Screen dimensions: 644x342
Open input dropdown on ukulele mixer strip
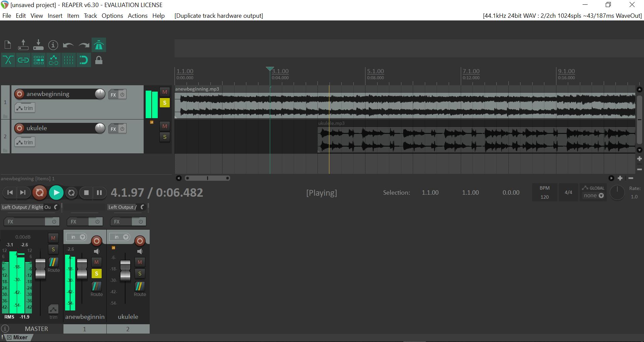(x=120, y=237)
